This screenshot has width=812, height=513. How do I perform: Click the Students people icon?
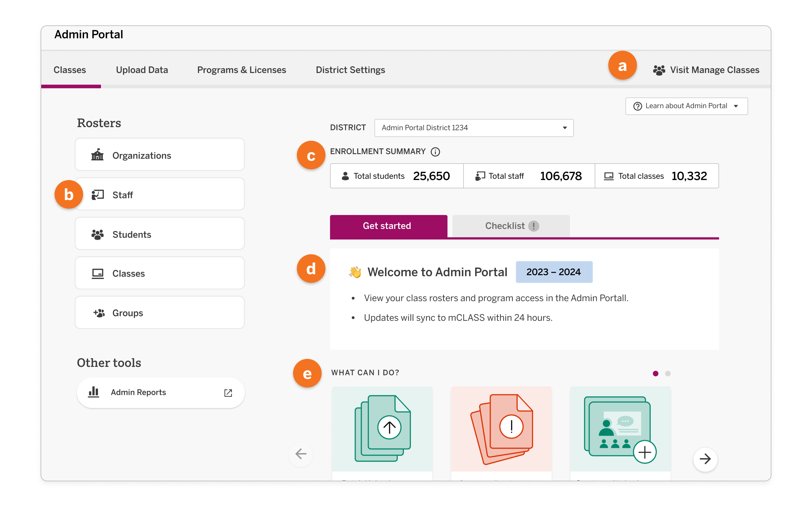(x=97, y=234)
